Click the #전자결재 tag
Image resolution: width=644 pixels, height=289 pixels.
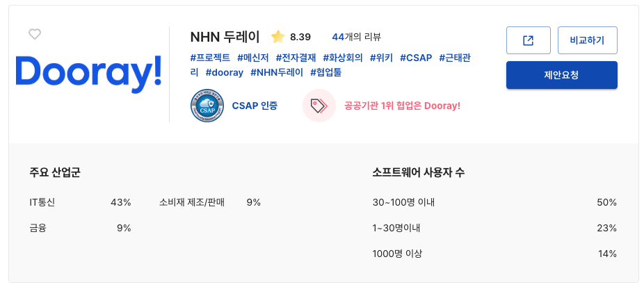(296, 57)
